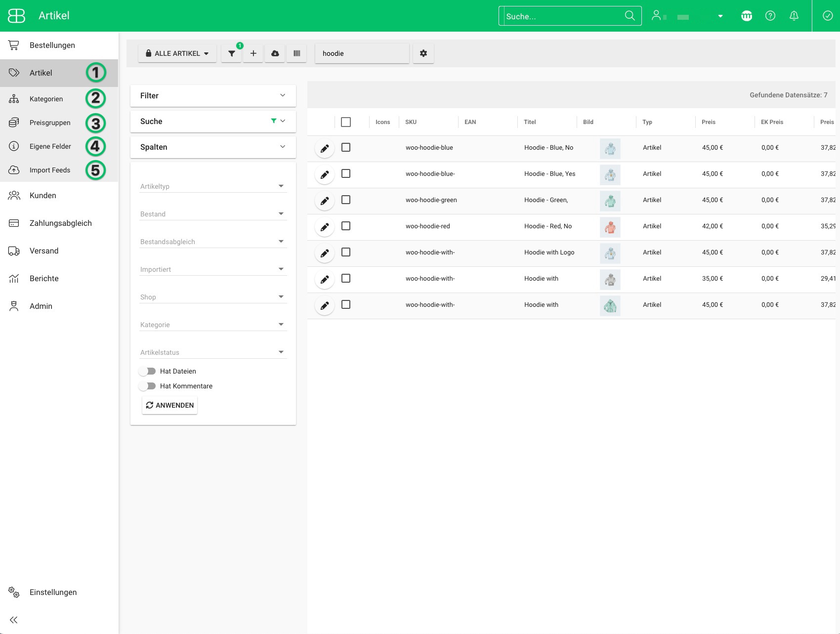Click the Berichte chart icon
This screenshot has height=634, width=840.
click(x=14, y=278)
